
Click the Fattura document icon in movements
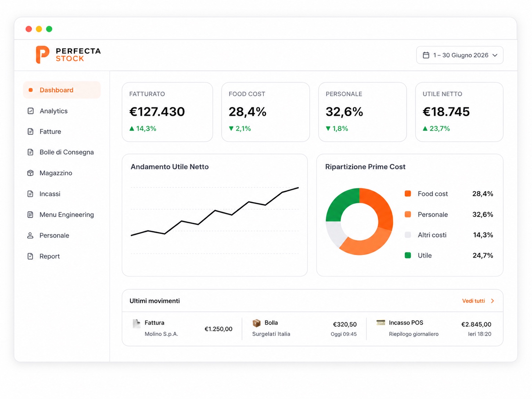[x=136, y=323]
